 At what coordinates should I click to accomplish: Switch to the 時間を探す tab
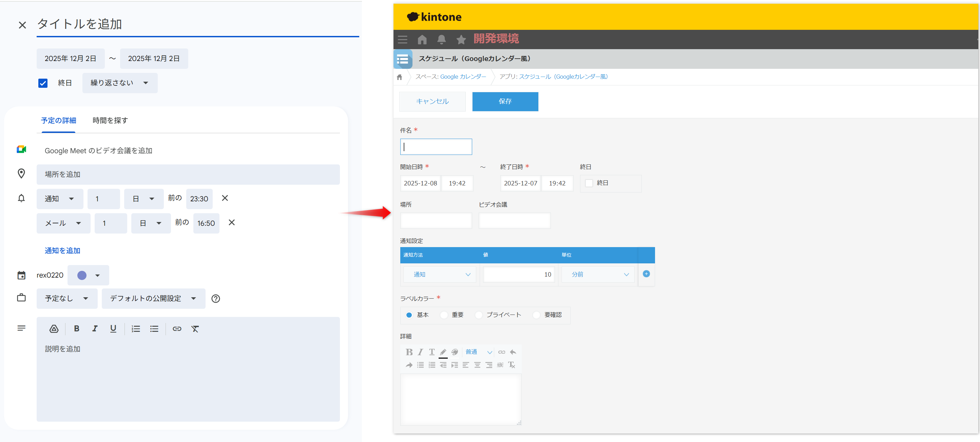coord(110,120)
